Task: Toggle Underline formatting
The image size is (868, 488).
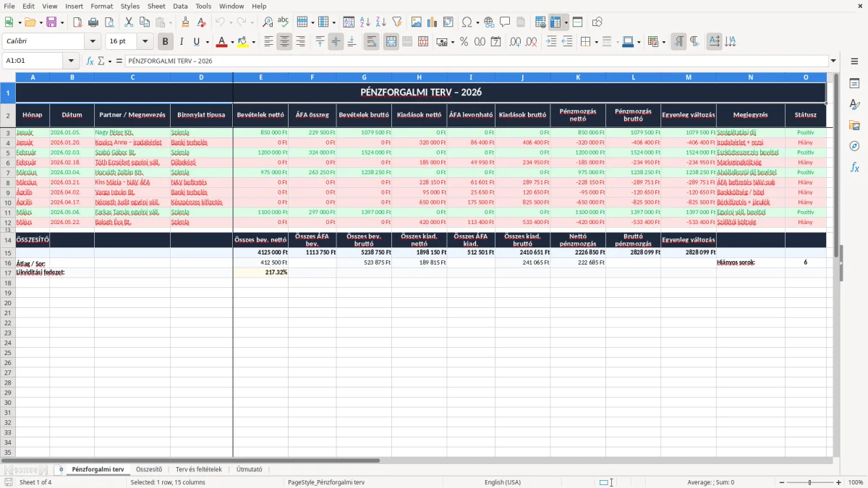Action: [196, 42]
